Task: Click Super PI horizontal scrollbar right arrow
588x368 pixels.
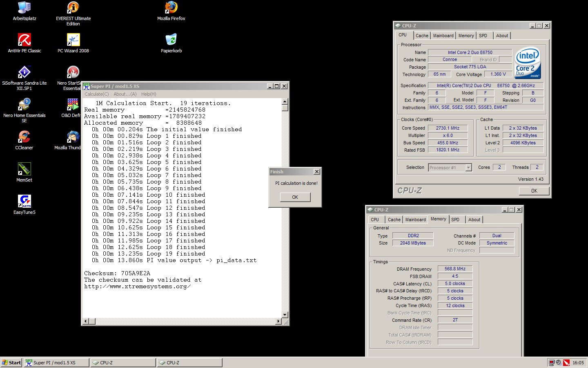Action: [278, 321]
